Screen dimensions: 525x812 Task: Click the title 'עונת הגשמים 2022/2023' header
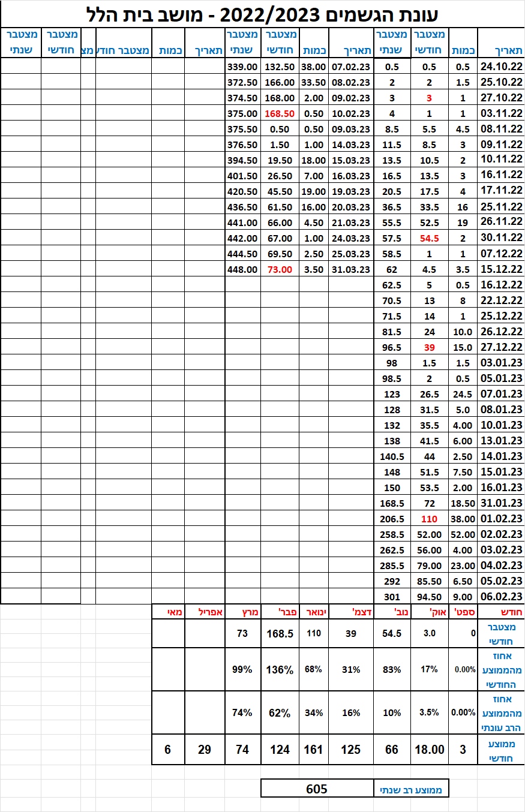point(262,13)
